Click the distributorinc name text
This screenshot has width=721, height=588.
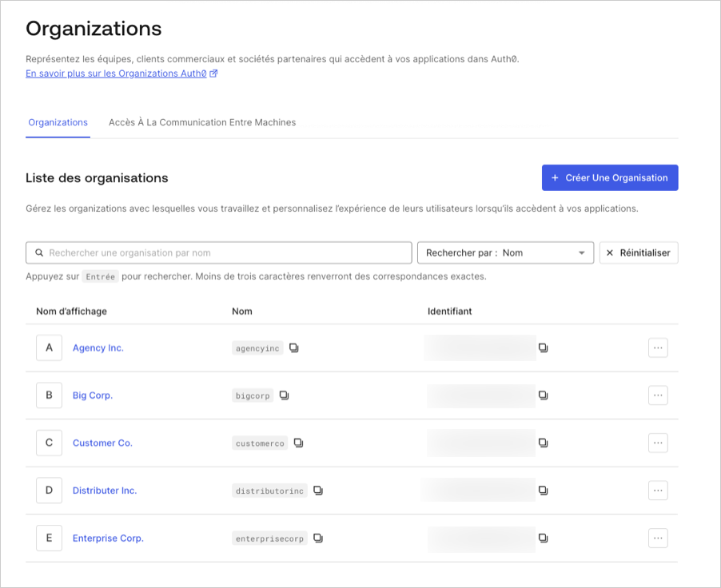coord(269,491)
